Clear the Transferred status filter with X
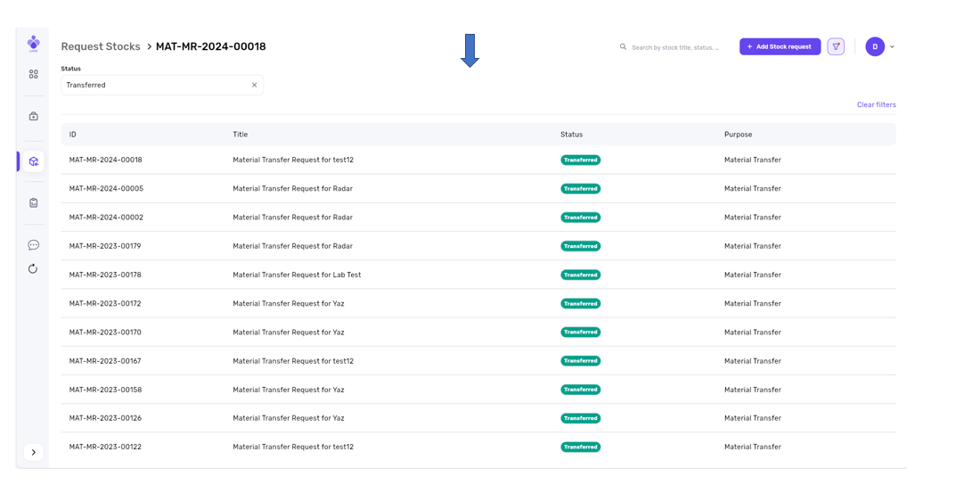This screenshot has width=980, height=501. click(254, 86)
